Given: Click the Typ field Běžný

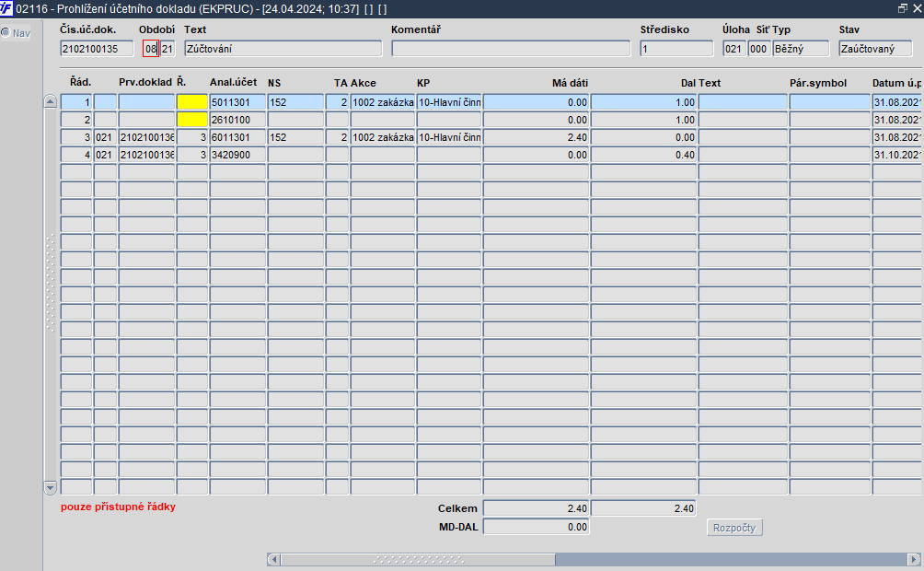Looking at the screenshot, I should coord(801,49).
